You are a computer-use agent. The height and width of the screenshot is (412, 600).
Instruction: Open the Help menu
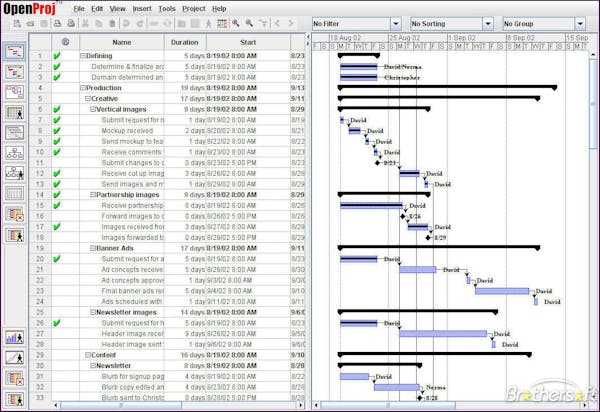point(219,8)
